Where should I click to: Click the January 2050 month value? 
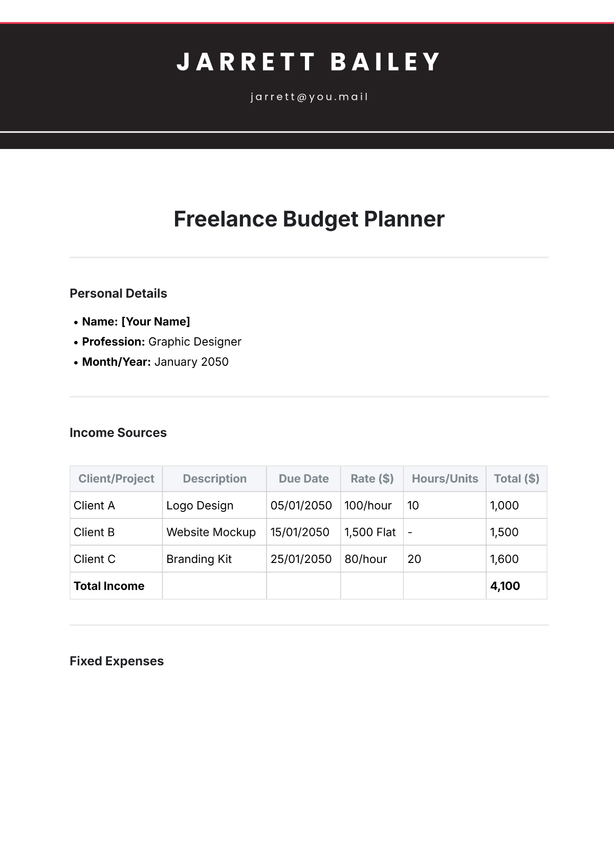coord(191,362)
